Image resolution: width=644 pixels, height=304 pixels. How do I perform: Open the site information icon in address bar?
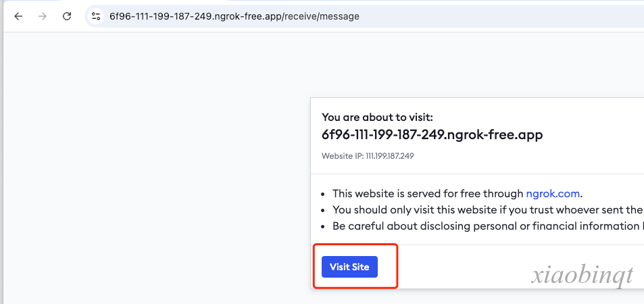[96, 16]
